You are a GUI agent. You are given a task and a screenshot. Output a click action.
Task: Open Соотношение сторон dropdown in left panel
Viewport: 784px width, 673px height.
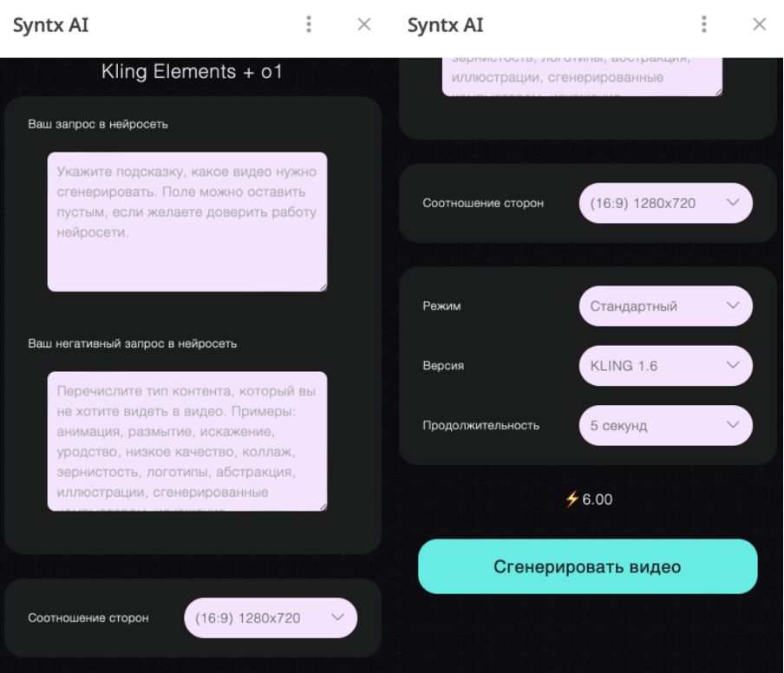pyautogui.click(x=270, y=618)
